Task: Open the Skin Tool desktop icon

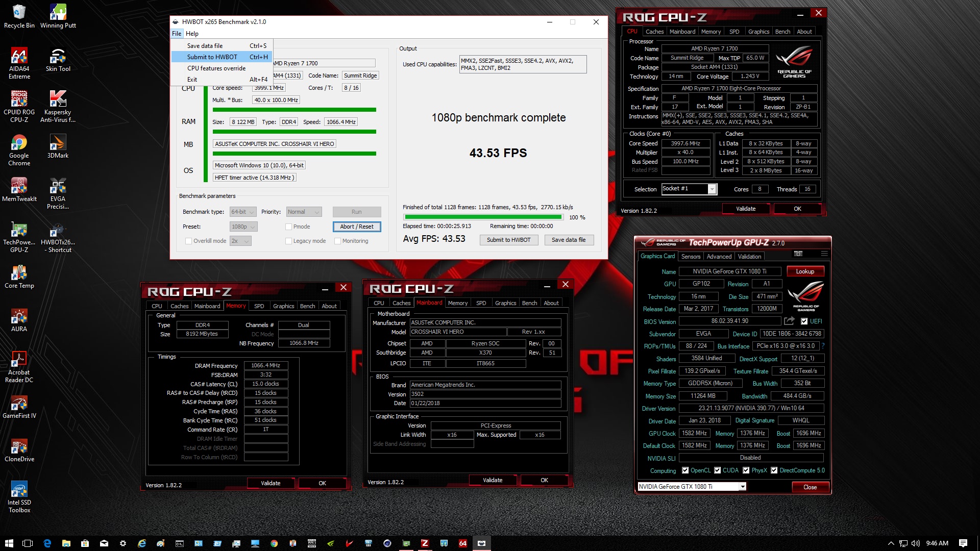Action: point(58,60)
